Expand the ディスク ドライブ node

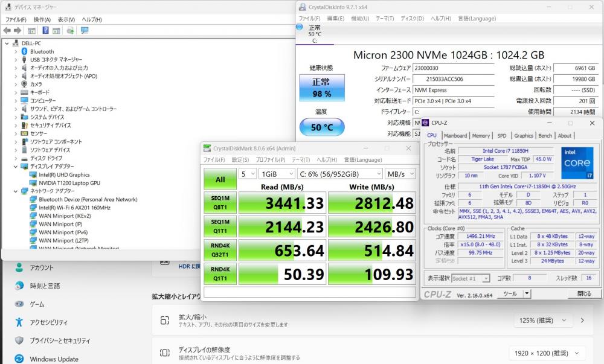click(16, 159)
